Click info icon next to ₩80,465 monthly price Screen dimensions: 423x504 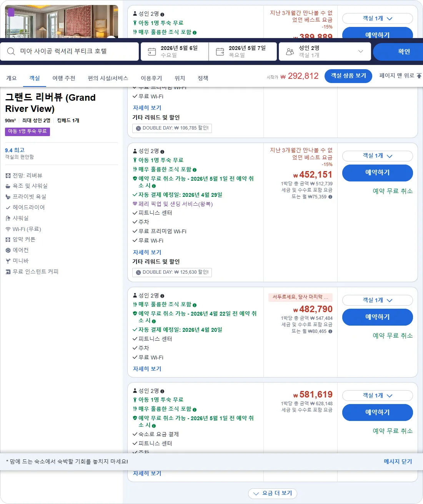(330, 331)
